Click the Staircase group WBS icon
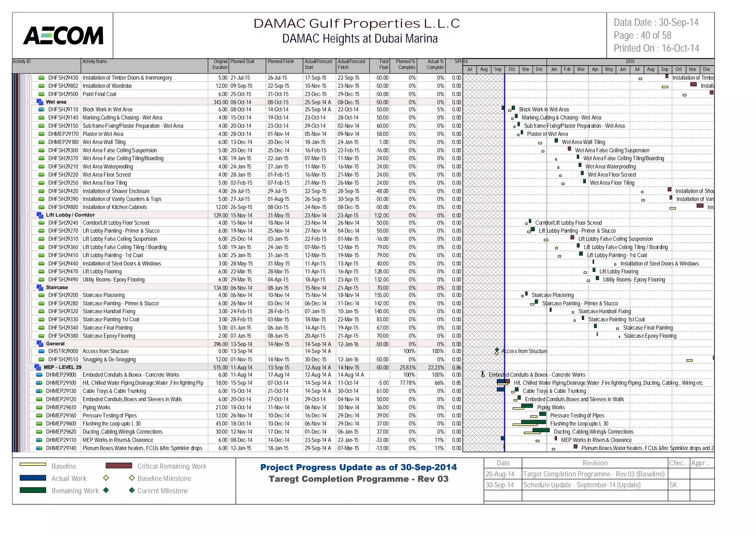Viewport: 756px width, 535px height. [x=40, y=287]
